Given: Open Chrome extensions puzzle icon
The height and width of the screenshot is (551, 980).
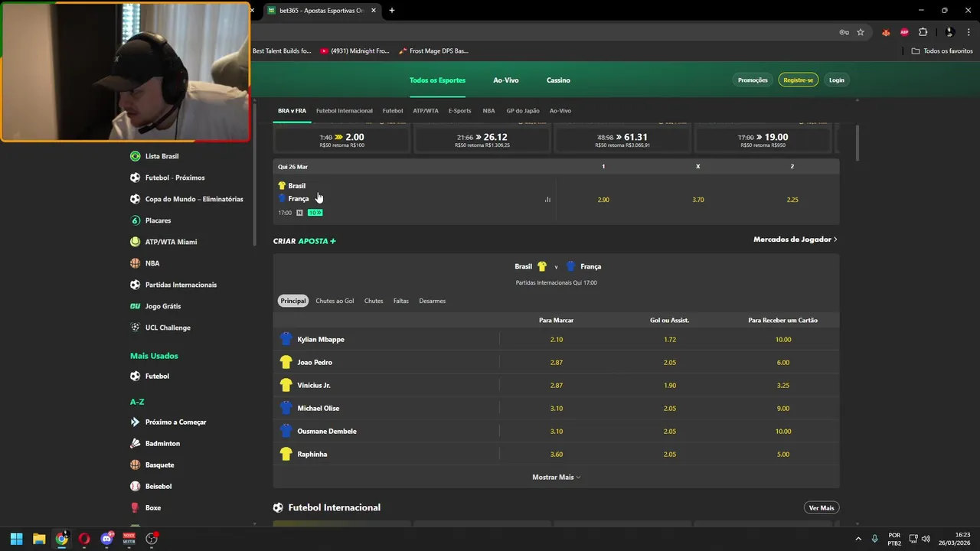Looking at the screenshot, I should pos(923,32).
